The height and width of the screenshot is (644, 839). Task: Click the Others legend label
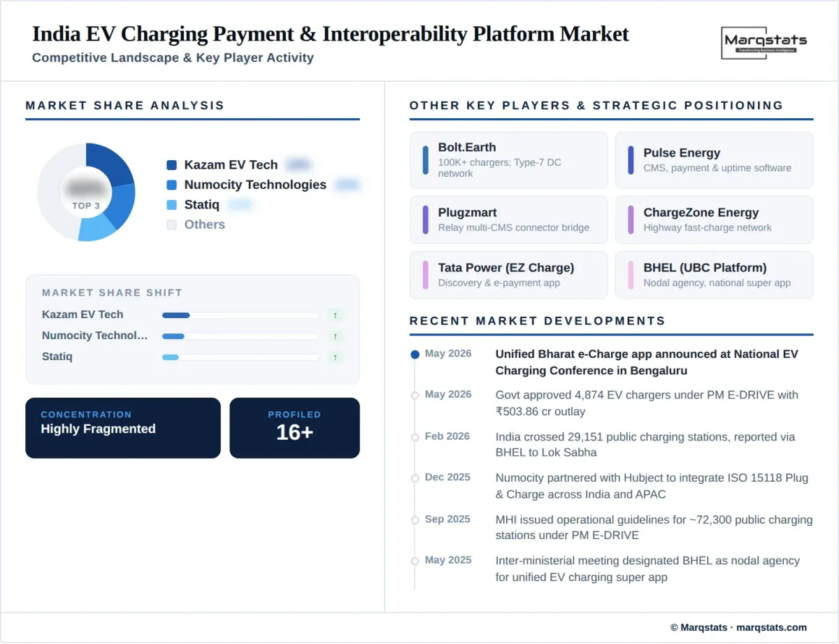tap(204, 224)
